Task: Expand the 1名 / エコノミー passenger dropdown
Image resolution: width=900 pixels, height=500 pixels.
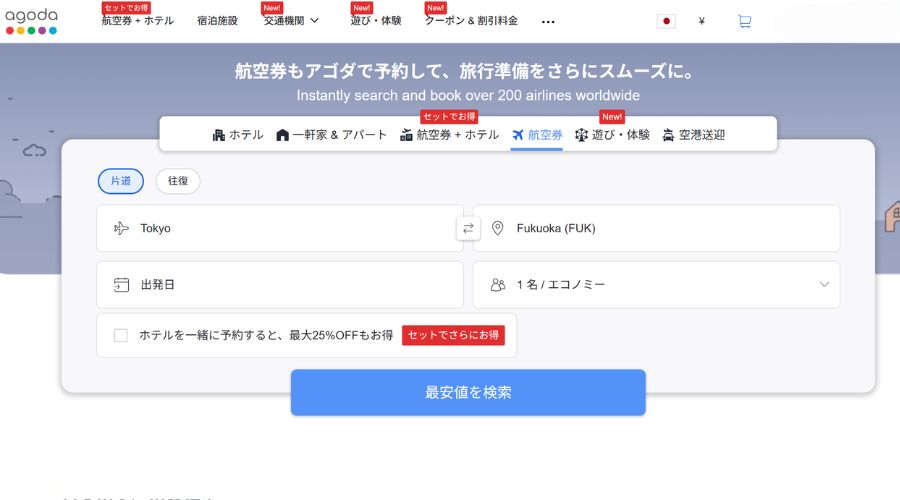Action: [656, 285]
